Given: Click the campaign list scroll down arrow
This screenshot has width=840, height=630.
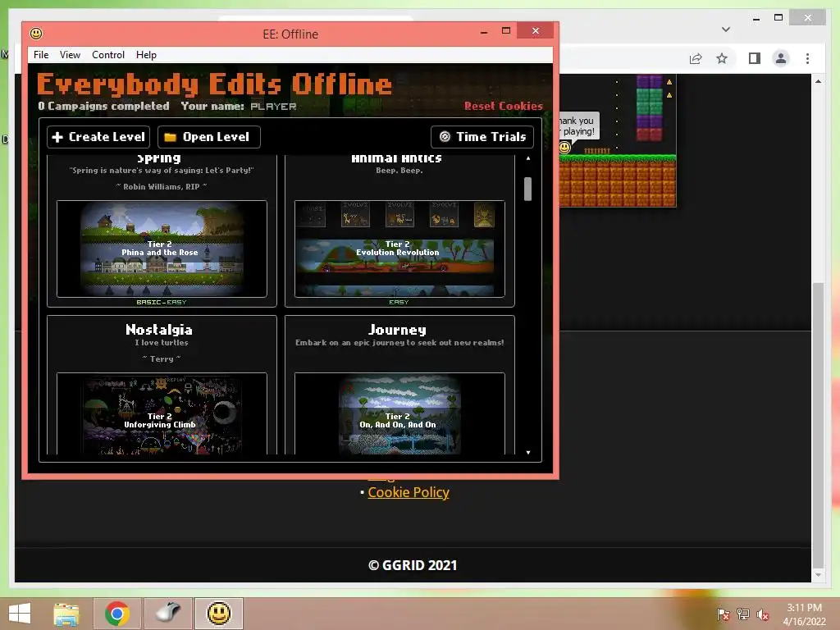Looking at the screenshot, I should (528, 453).
